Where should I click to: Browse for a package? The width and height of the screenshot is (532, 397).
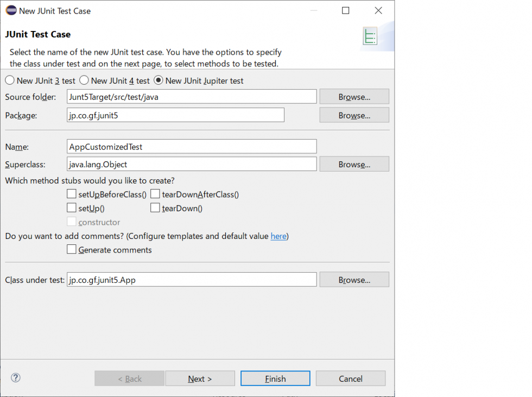(354, 115)
